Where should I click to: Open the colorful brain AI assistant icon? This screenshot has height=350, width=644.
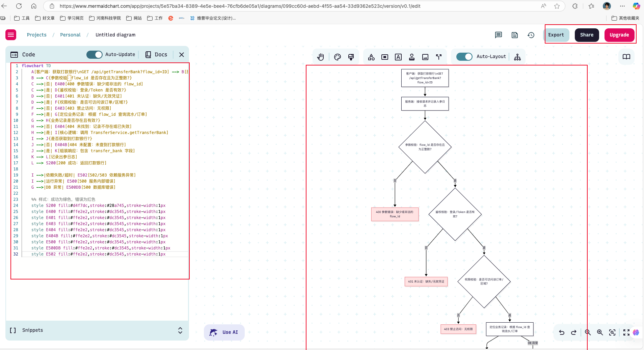click(636, 332)
